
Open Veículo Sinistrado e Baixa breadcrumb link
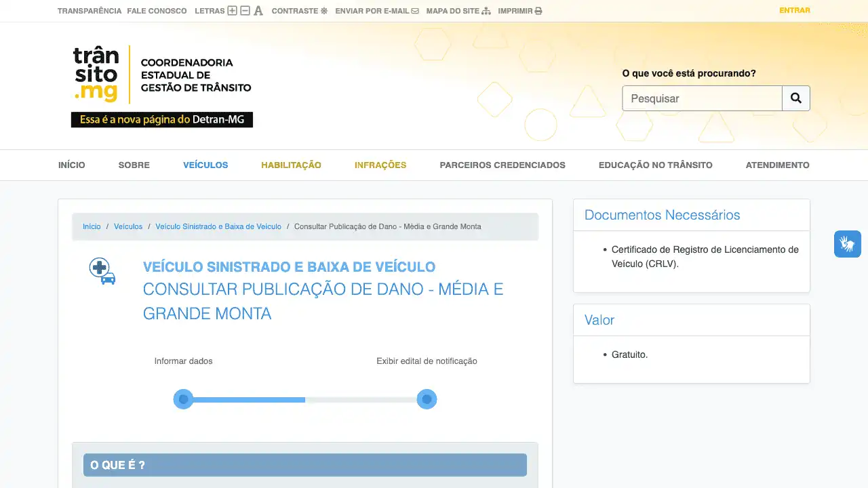tap(218, 226)
